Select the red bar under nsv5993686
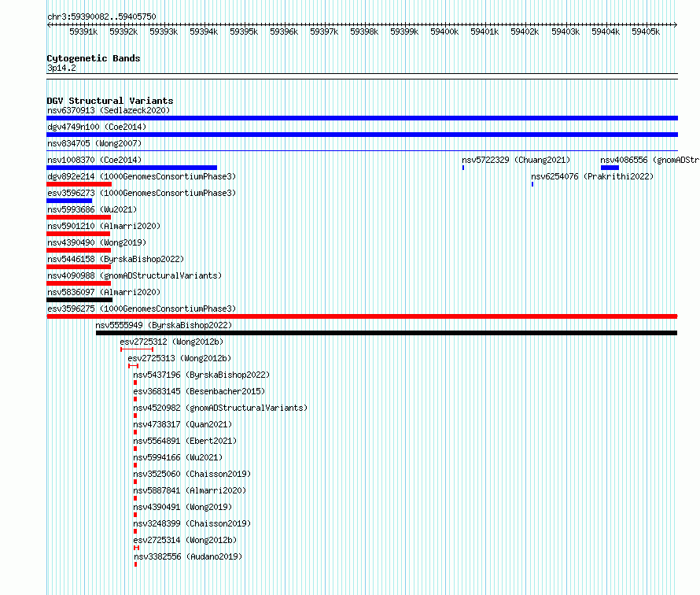This screenshot has height=595, width=700. 79,217
